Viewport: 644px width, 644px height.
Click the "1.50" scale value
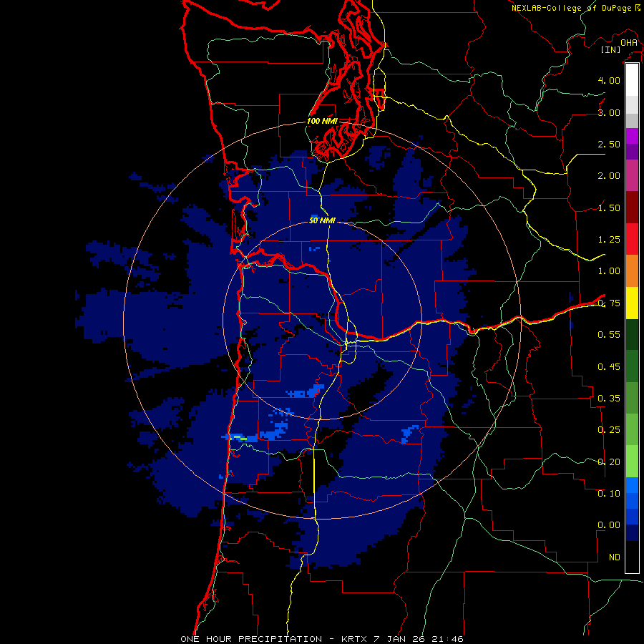[x=609, y=208]
